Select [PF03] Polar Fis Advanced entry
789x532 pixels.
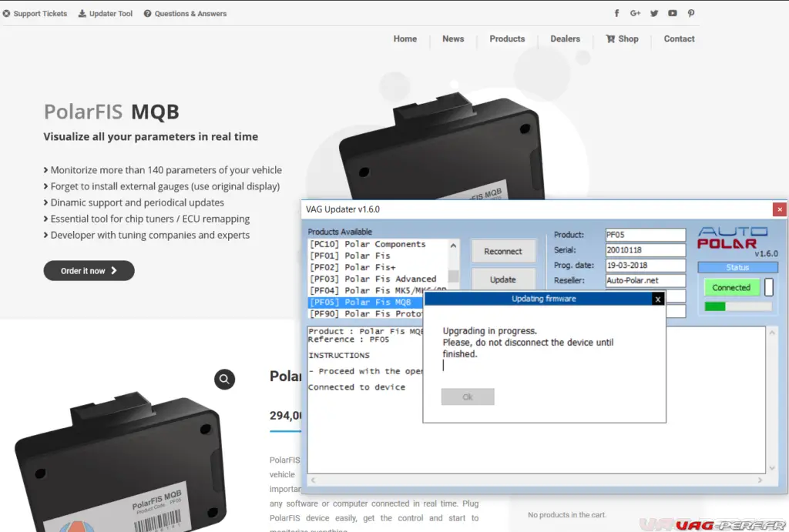point(378,279)
